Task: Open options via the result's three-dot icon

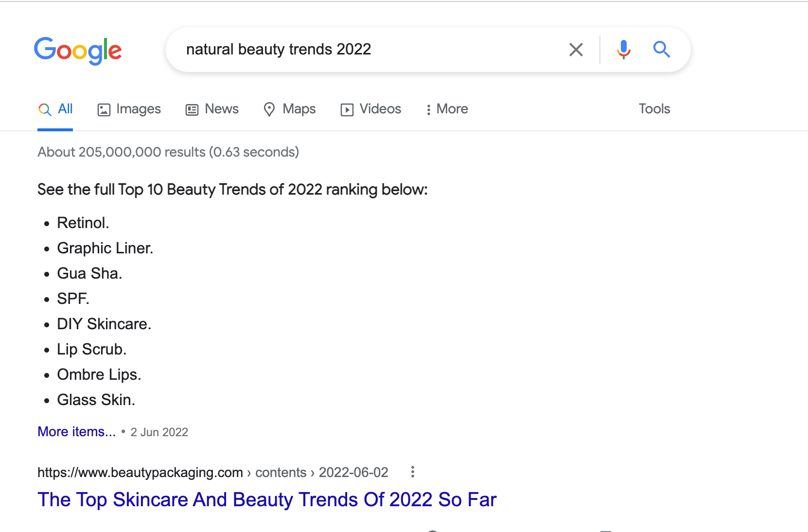Action: coord(412,472)
